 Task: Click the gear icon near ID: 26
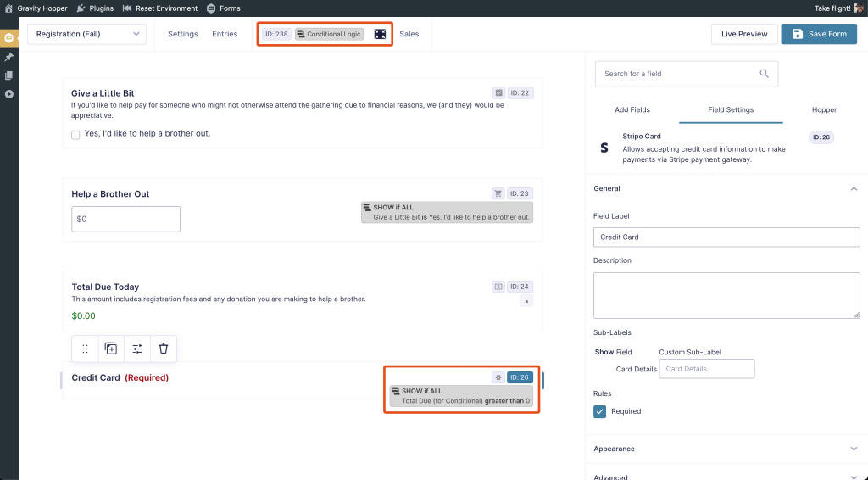coord(498,377)
